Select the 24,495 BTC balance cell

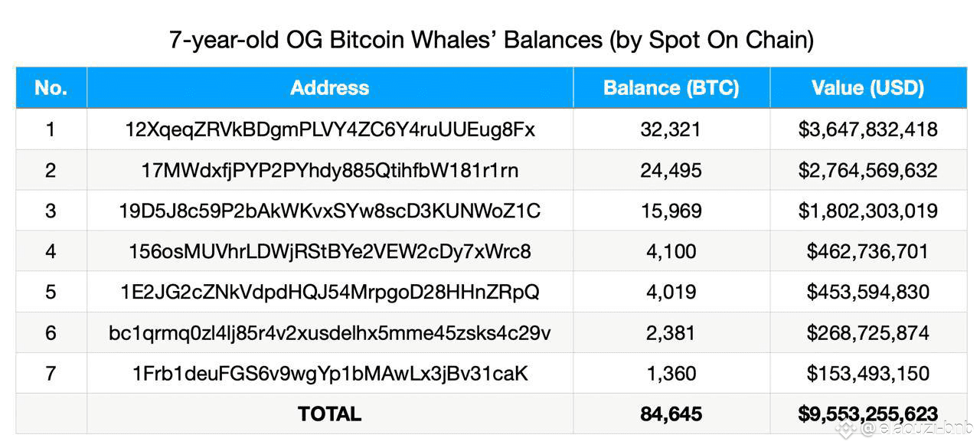click(671, 170)
